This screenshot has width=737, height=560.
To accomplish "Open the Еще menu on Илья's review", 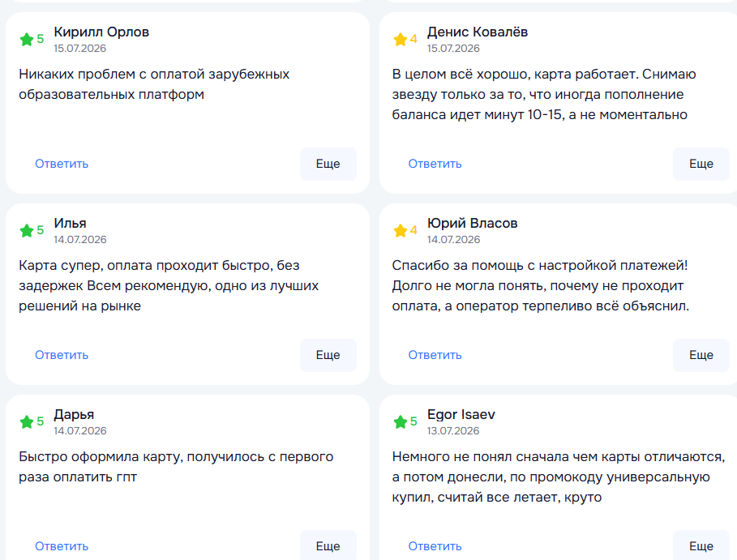I will [x=328, y=355].
